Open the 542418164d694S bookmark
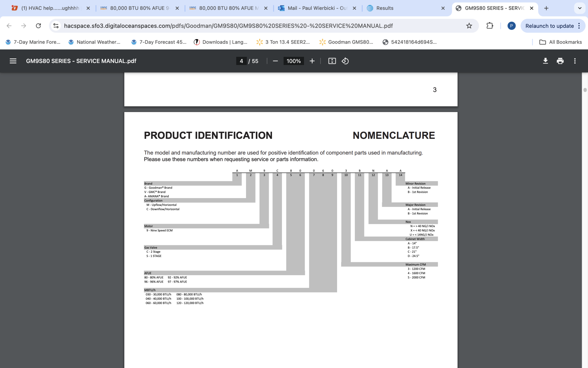This screenshot has height=368, width=588. [x=410, y=42]
